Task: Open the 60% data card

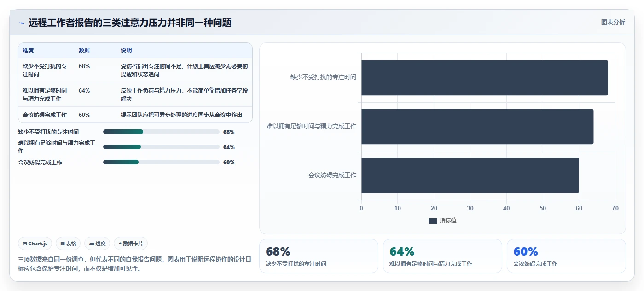Action: [x=566, y=256]
